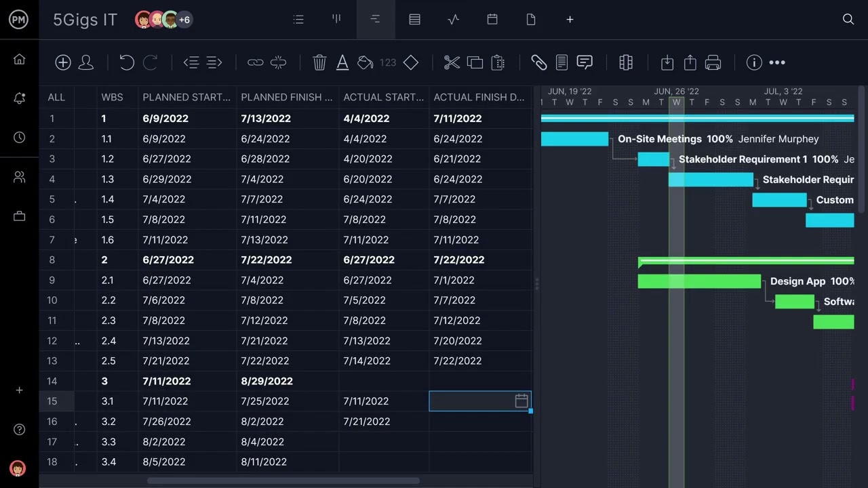Open comments speech bubble icon
The width and height of the screenshot is (868, 488).
click(x=585, y=62)
